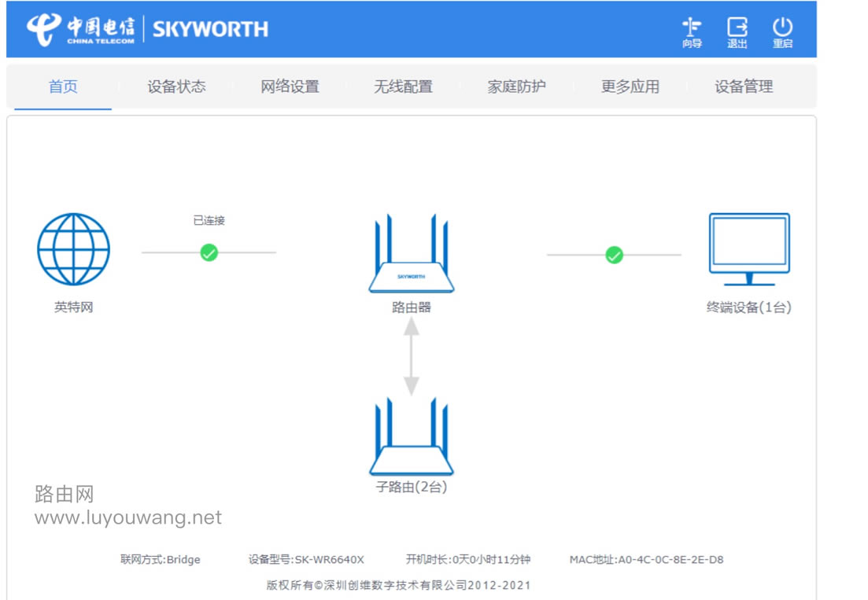Switch to the 设备状态 tab
Image resolution: width=868 pixels, height=600 pixels.
(x=176, y=87)
